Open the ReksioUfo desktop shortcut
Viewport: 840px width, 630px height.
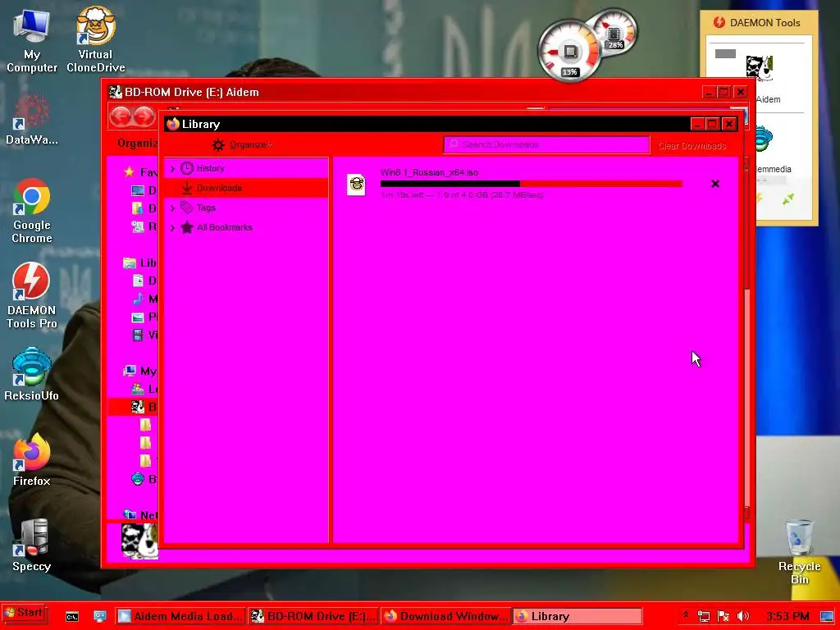click(32, 374)
